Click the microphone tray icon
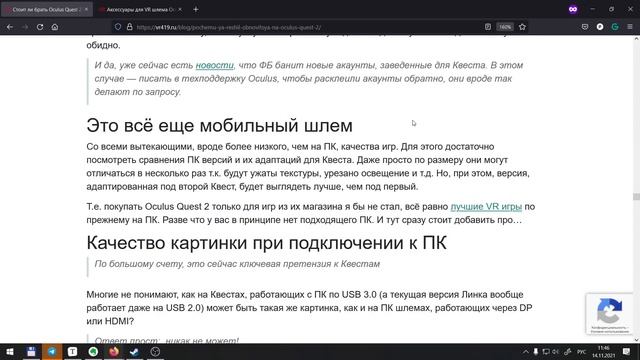 [x=536, y=352]
